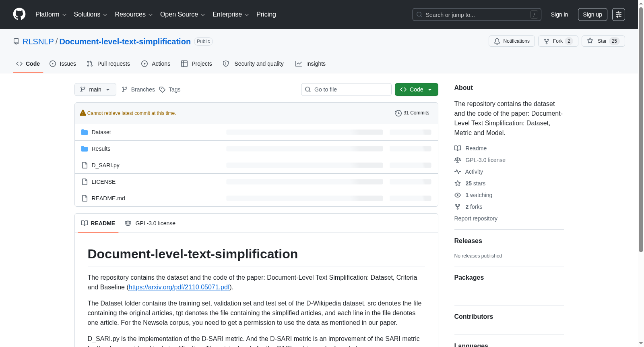Open the Projects tab
The width and height of the screenshot is (644, 347).
(x=196, y=64)
